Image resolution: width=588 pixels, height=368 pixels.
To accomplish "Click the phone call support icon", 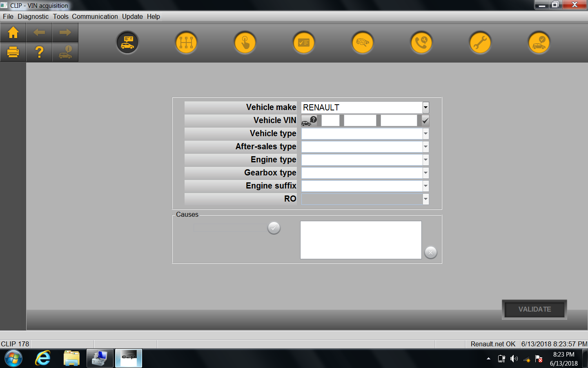I will pyautogui.click(x=421, y=43).
